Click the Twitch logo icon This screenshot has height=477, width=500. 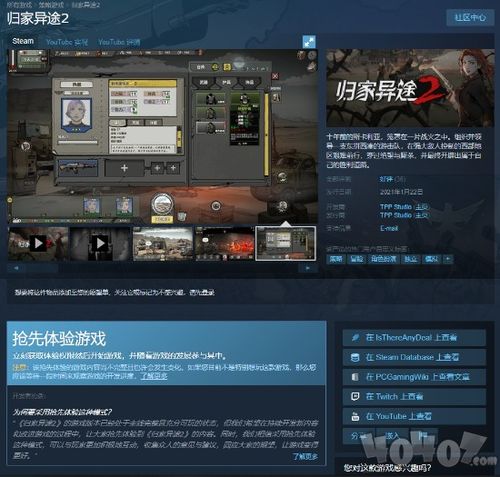(x=355, y=397)
